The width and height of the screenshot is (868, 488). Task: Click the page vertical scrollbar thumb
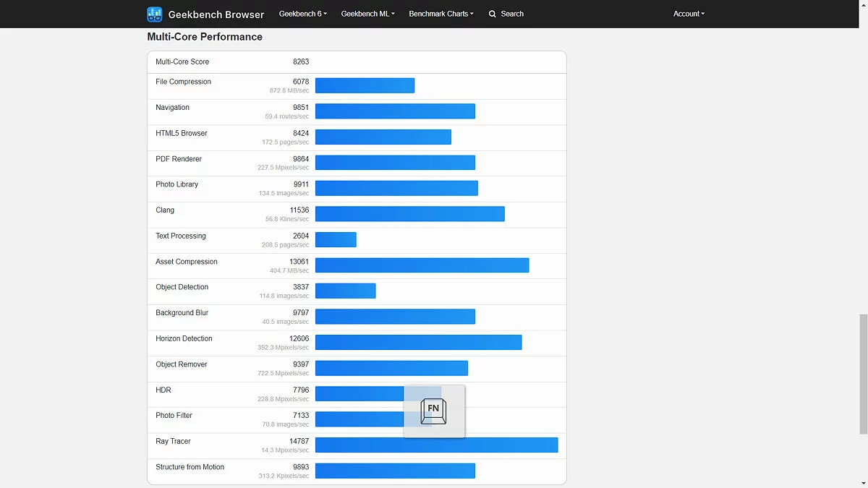(863, 374)
